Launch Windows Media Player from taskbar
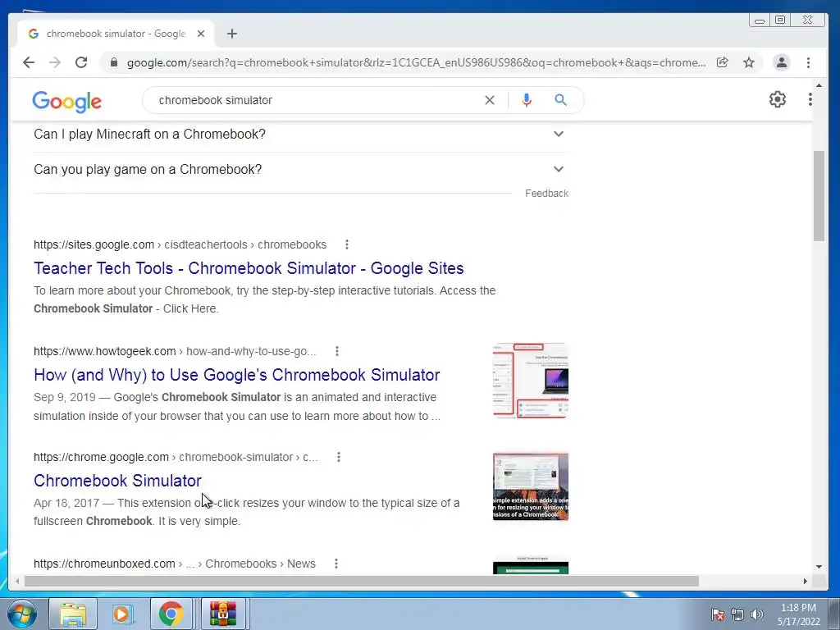Screen dimensions: 840x630 122,614
